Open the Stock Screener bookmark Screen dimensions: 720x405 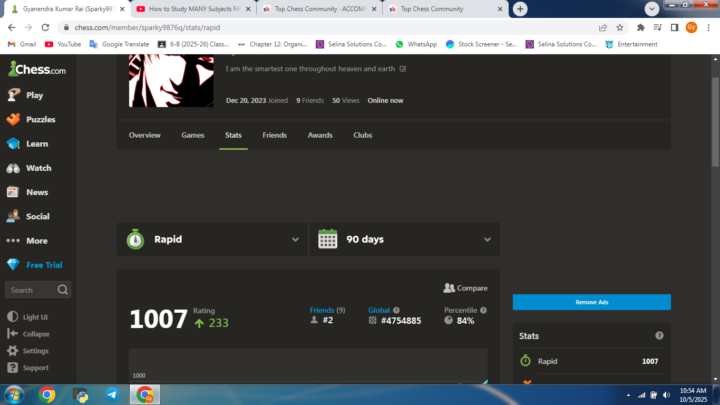click(x=481, y=44)
